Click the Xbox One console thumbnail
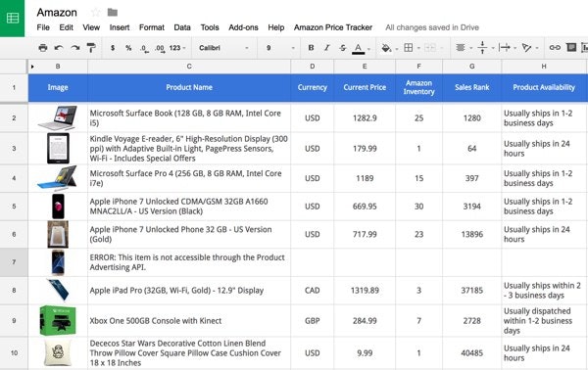The image size is (588, 370). [58, 320]
